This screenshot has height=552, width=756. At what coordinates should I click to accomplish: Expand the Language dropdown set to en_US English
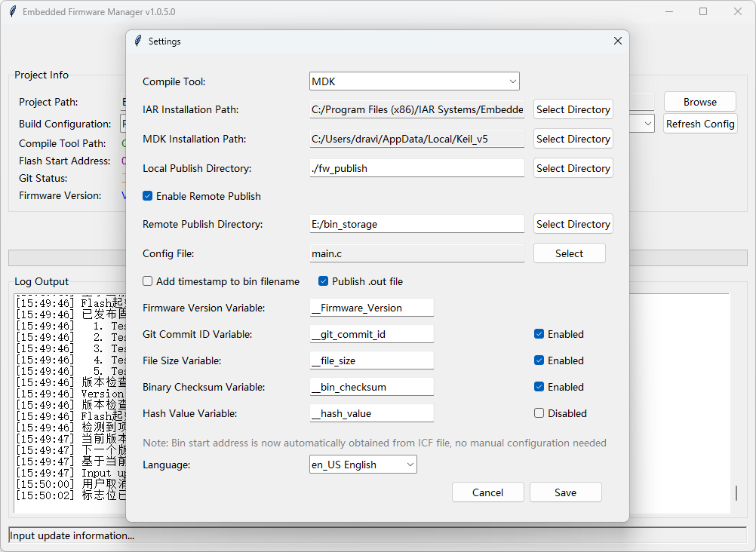pyautogui.click(x=363, y=465)
